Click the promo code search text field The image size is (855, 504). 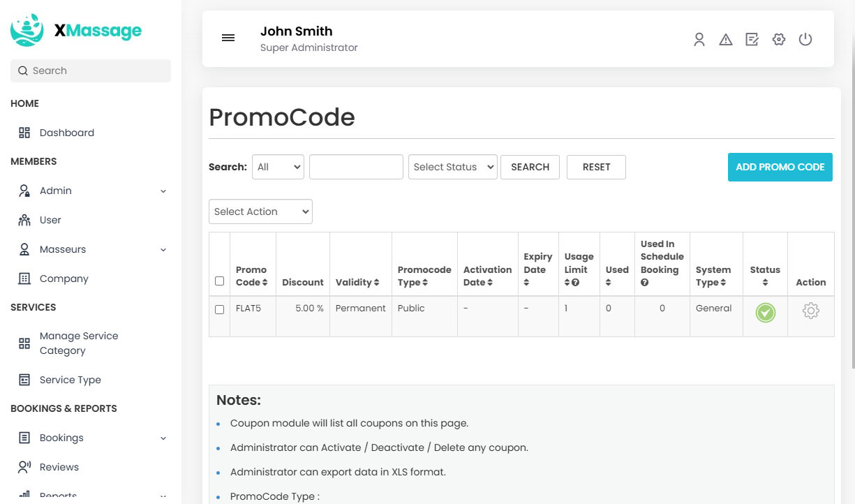click(356, 167)
